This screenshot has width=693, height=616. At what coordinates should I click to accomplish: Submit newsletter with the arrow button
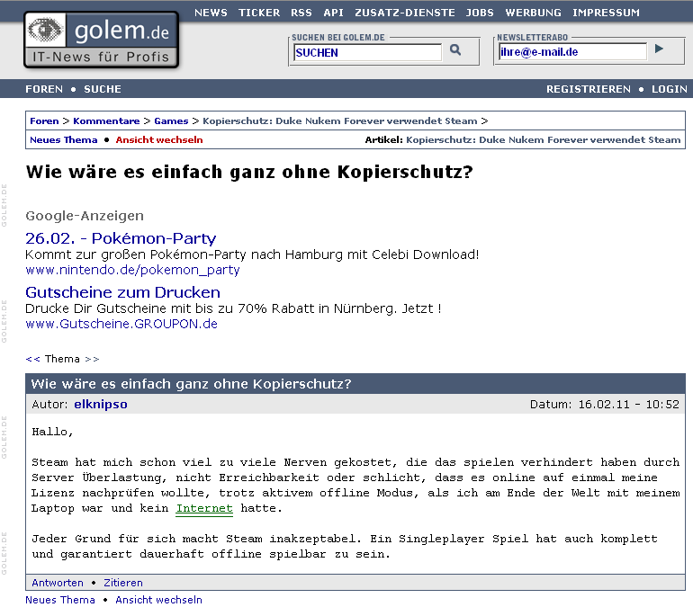(x=659, y=49)
